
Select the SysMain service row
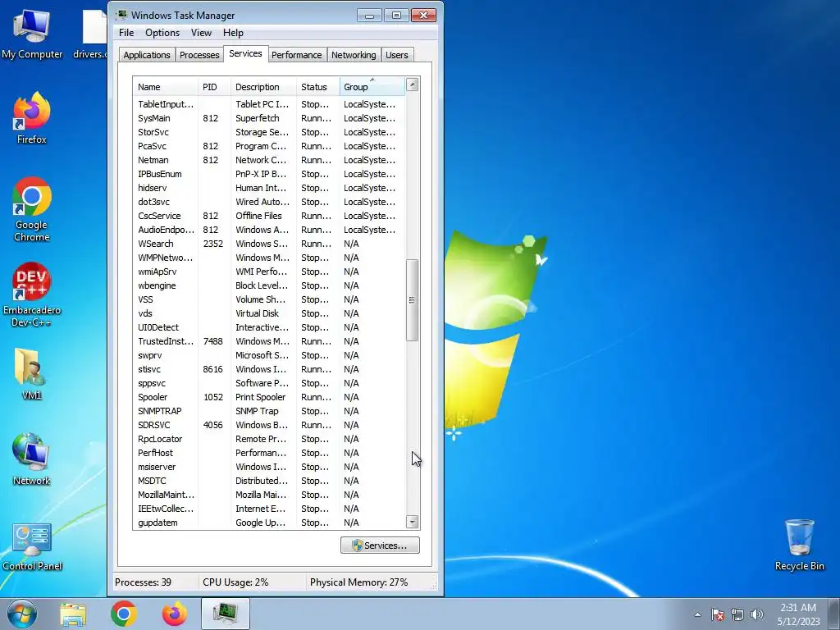[x=269, y=118]
